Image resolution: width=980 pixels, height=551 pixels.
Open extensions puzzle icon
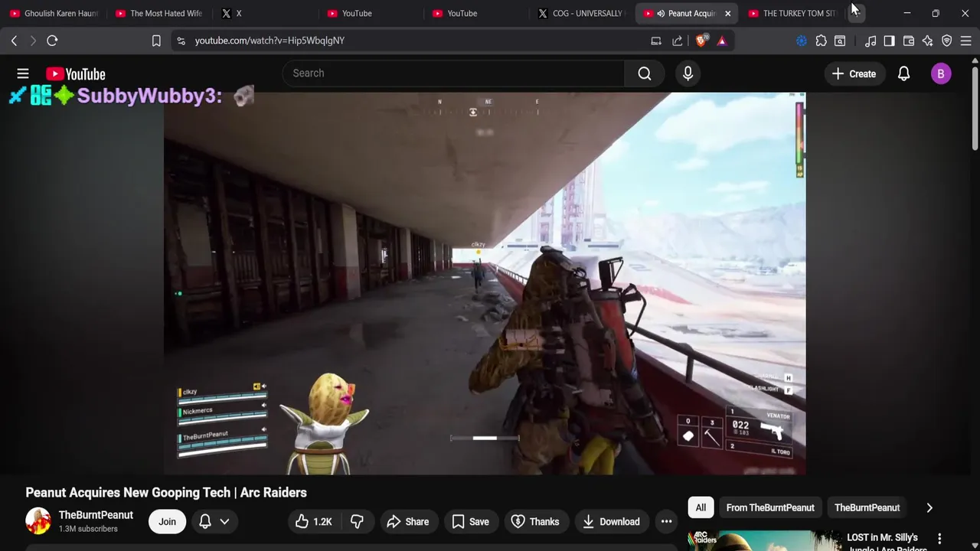click(x=821, y=41)
